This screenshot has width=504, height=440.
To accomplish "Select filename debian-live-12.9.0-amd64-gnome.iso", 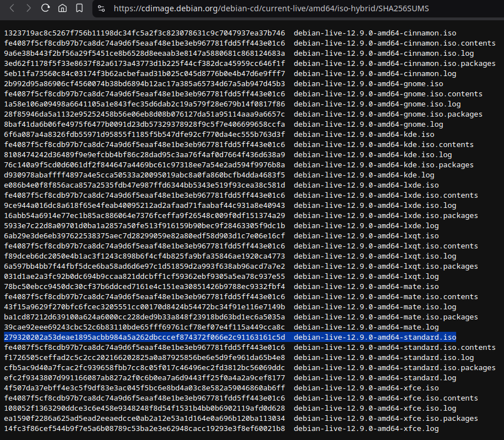I will click(x=368, y=83).
